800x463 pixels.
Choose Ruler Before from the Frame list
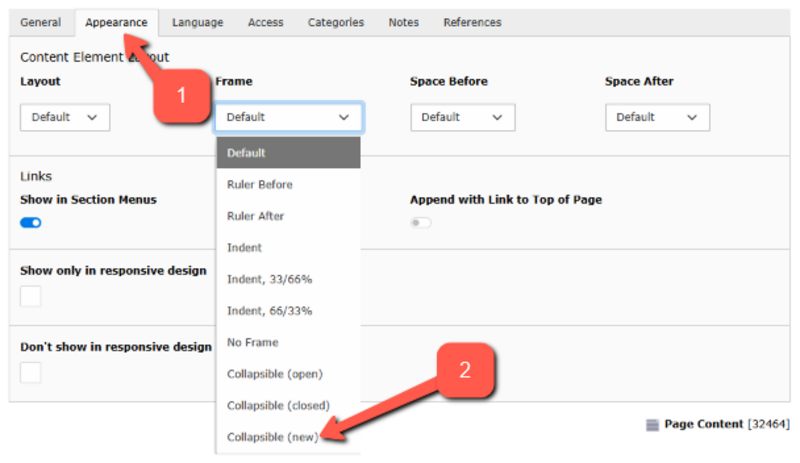click(x=260, y=185)
